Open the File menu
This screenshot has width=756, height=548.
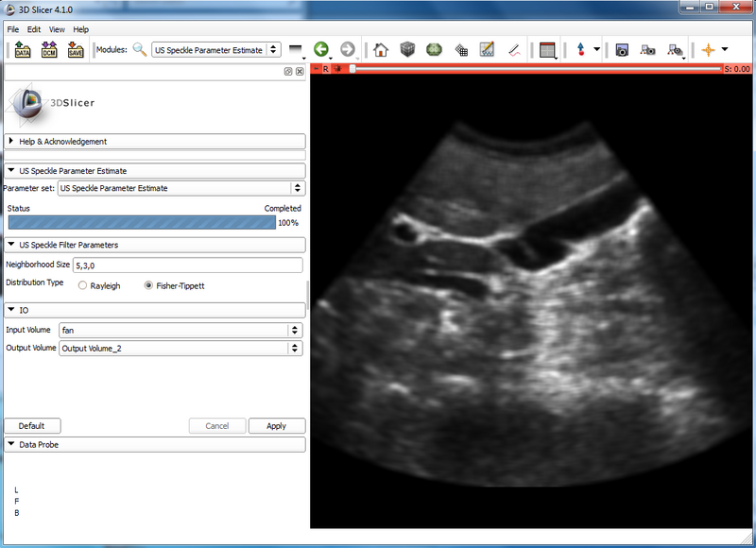tap(13, 29)
